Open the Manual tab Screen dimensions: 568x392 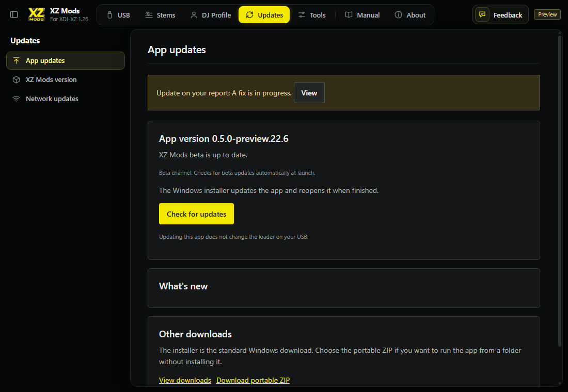(x=362, y=15)
